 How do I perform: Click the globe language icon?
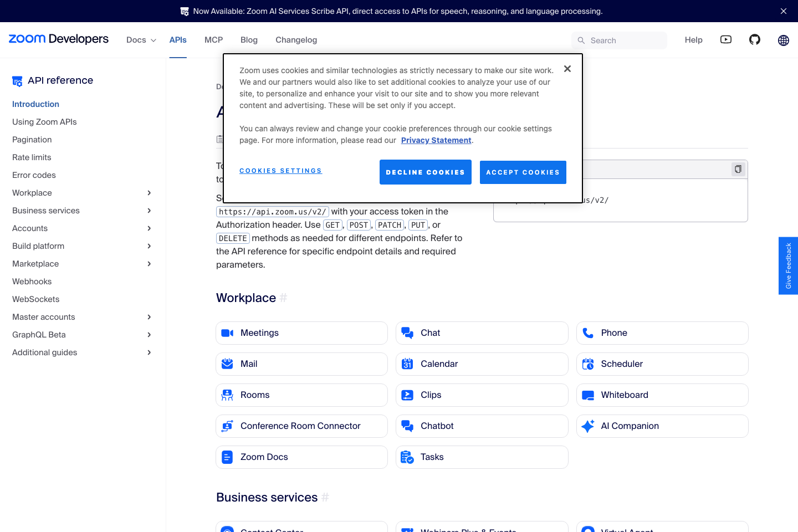783,40
